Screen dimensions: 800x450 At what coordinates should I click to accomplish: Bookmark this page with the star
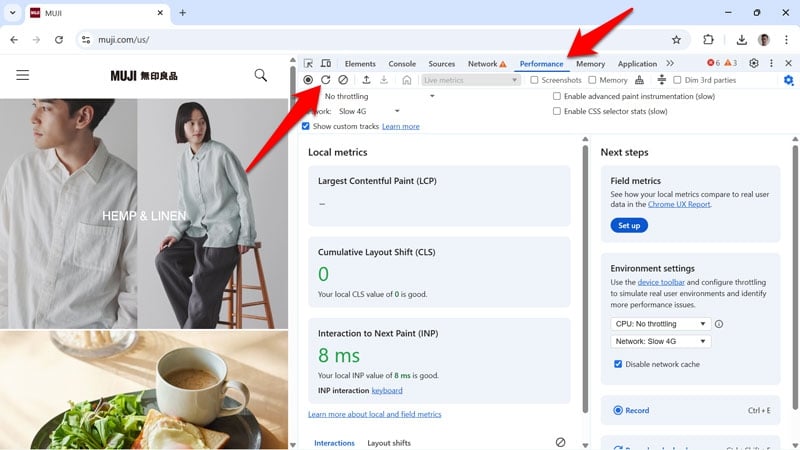click(677, 40)
